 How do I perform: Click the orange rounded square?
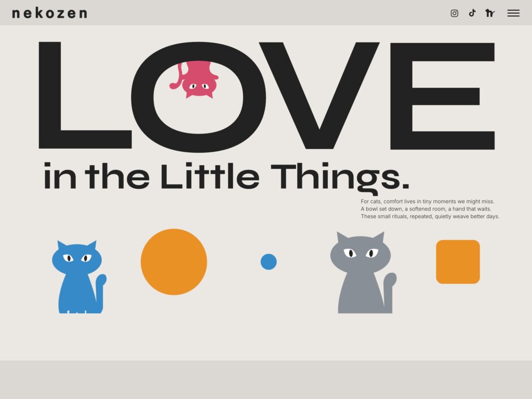tap(458, 262)
